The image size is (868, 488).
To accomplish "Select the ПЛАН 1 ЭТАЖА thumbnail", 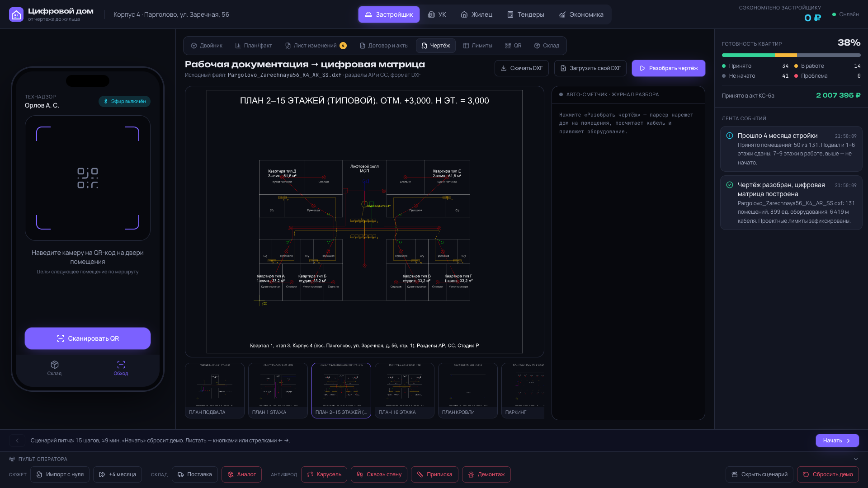I will (278, 390).
